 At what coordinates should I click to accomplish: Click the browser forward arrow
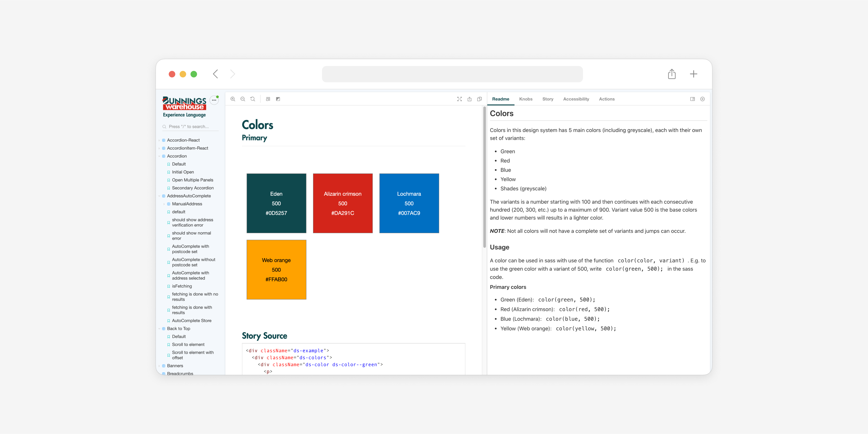click(232, 74)
